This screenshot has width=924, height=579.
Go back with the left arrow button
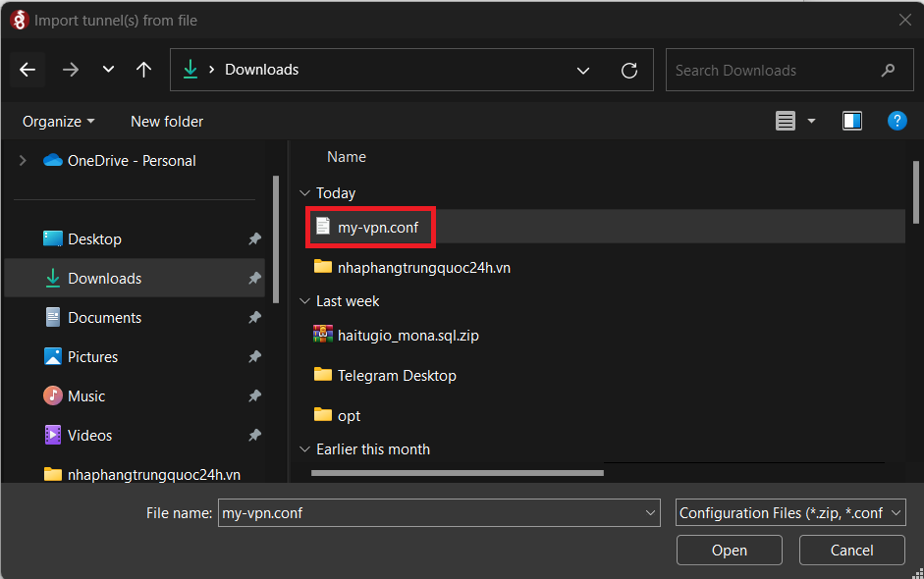pos(27,70)
